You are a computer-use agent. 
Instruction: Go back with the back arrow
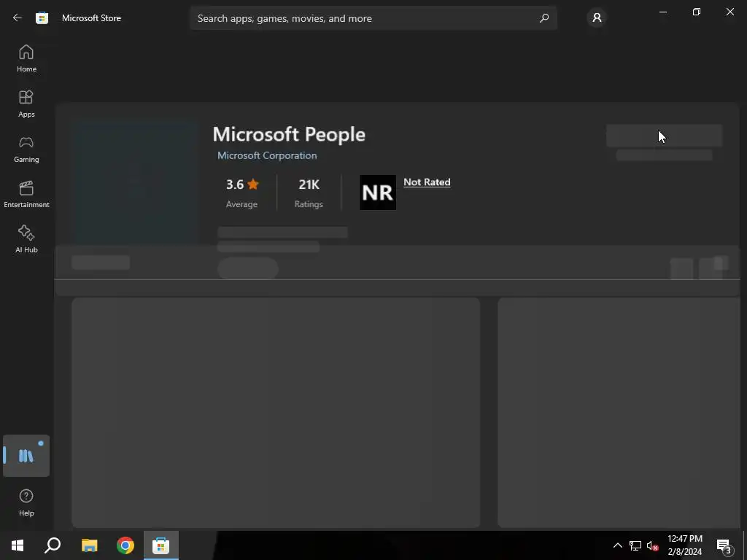coord(18,17)
